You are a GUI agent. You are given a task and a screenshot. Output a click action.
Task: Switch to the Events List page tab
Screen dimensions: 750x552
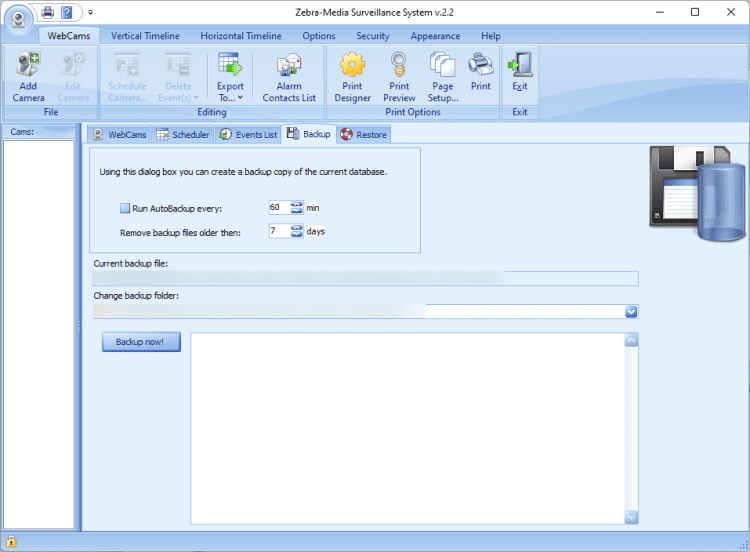(248, 134)
